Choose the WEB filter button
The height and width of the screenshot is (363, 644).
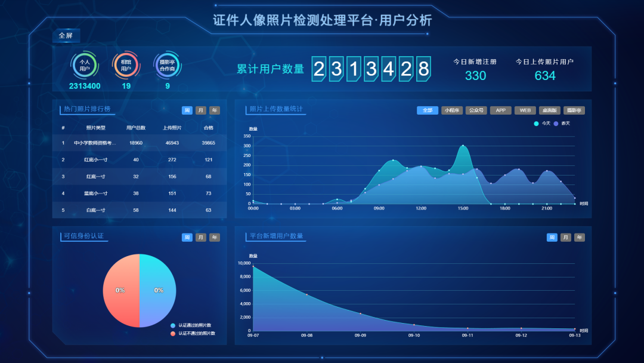click(x=525, y=110)
